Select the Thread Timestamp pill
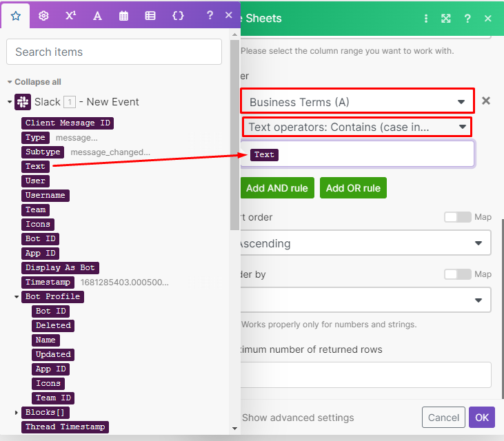Screen dimensions: 504x441 point(65,427)
